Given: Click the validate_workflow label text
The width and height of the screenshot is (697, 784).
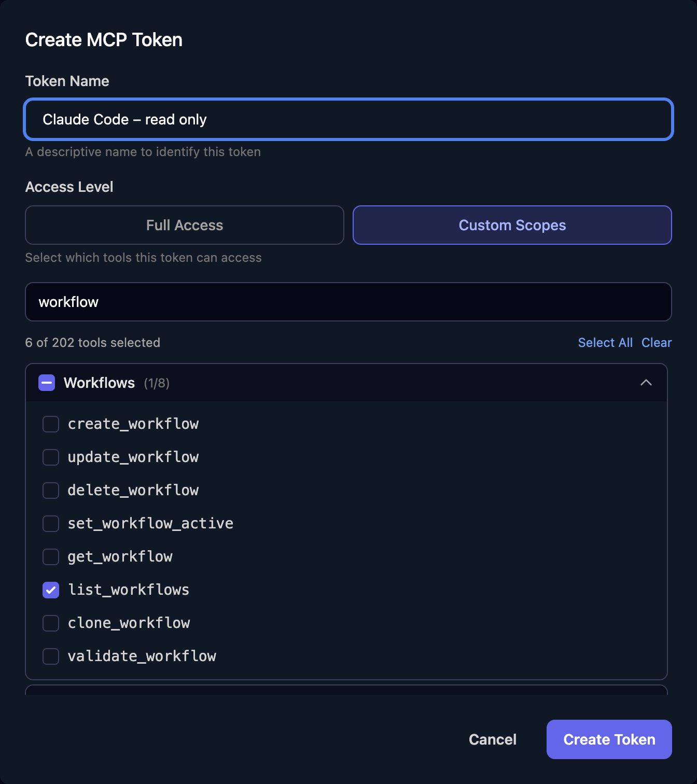Looking at the screenshot, I should (x=142, y=656).
